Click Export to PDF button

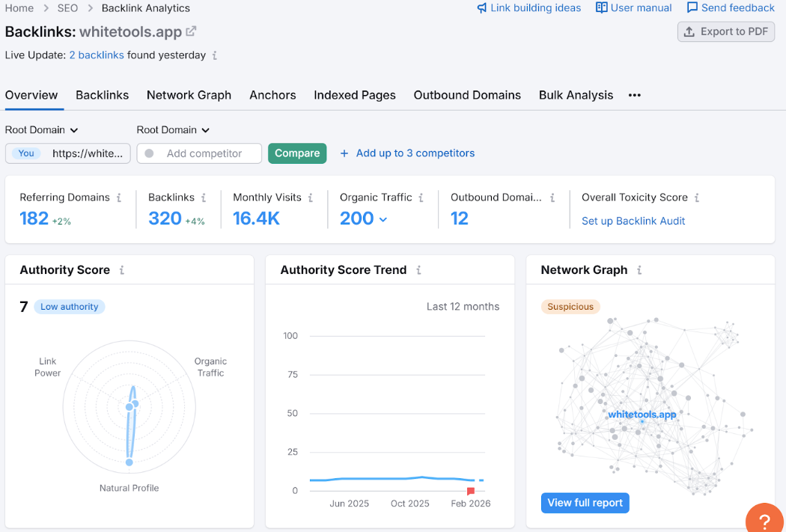pos(725,31)
